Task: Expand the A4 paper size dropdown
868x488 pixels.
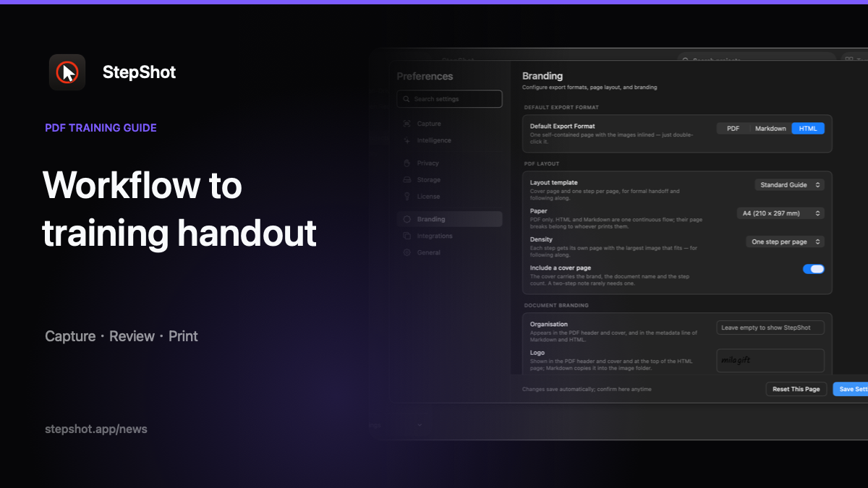Action: [x=780, y=213]
